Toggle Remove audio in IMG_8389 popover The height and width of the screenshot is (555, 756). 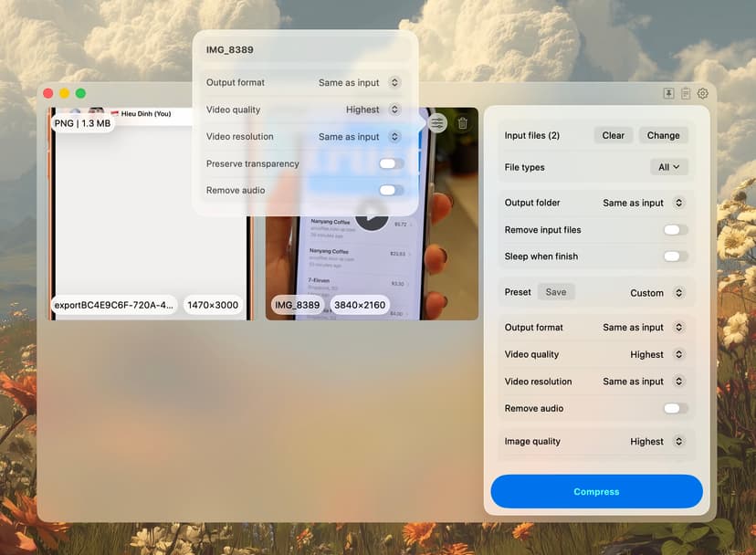click(x=391, y=191)
